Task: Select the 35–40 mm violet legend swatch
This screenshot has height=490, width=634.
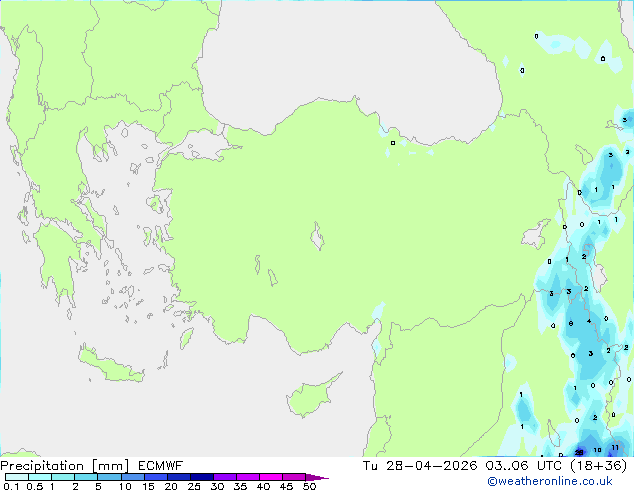Action: click(247, 477)
